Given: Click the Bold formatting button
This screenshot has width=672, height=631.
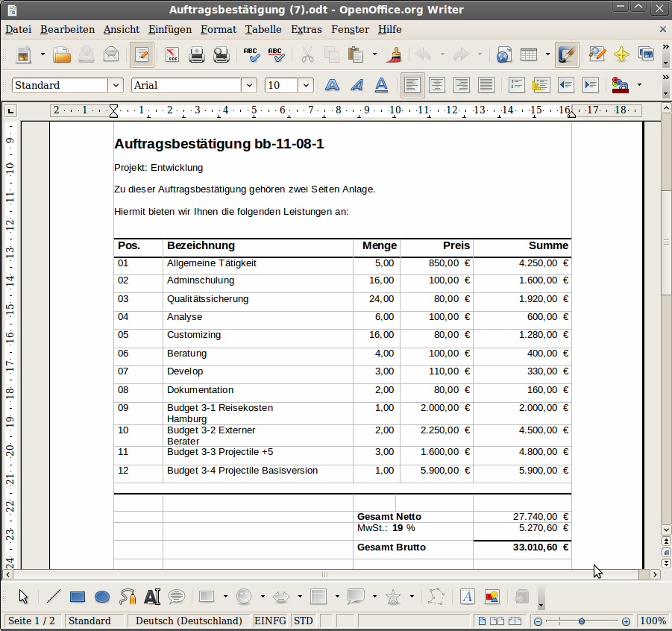Looking at the screenshot, I should tap(332, 85).
